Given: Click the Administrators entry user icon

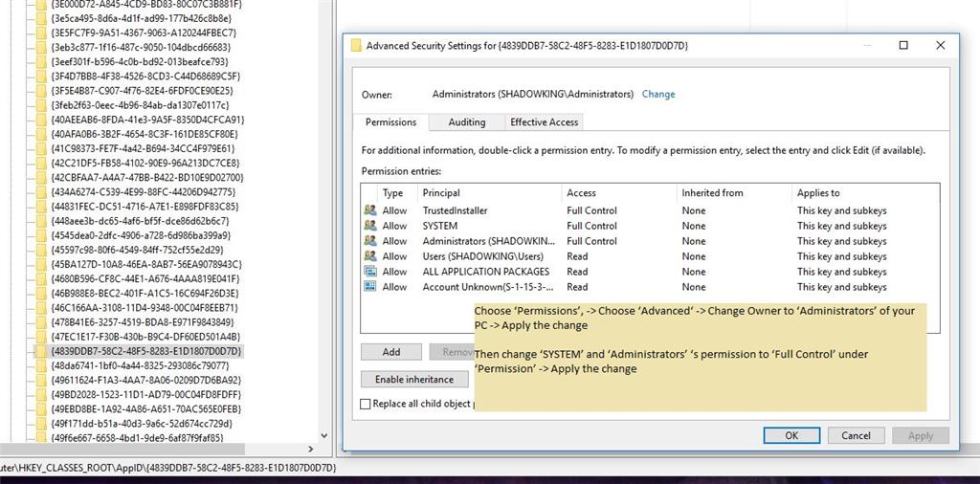Looking at the screenshot, I should pos(370,241).
